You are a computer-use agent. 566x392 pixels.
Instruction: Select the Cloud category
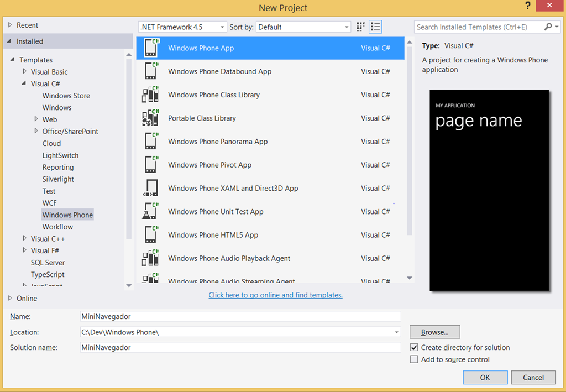click(51, 143)
